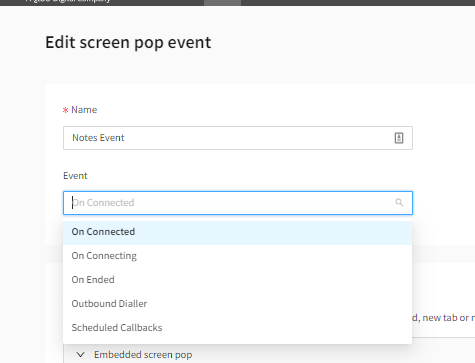Choose the On Connecting option

pos(237,256)
